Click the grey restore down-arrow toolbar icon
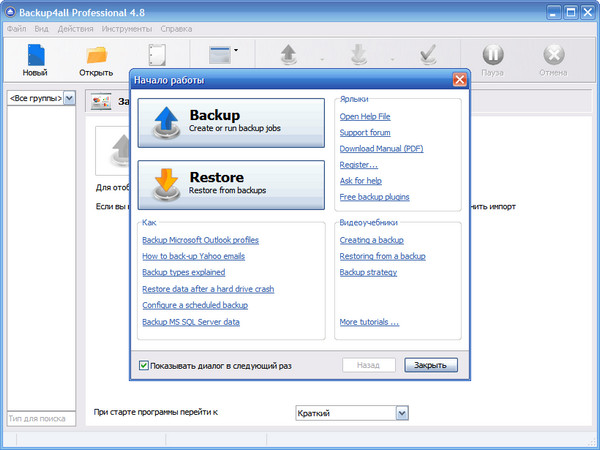Image resolution: width=600 pixels, height=450 pixels. click(x=359, y=55)
